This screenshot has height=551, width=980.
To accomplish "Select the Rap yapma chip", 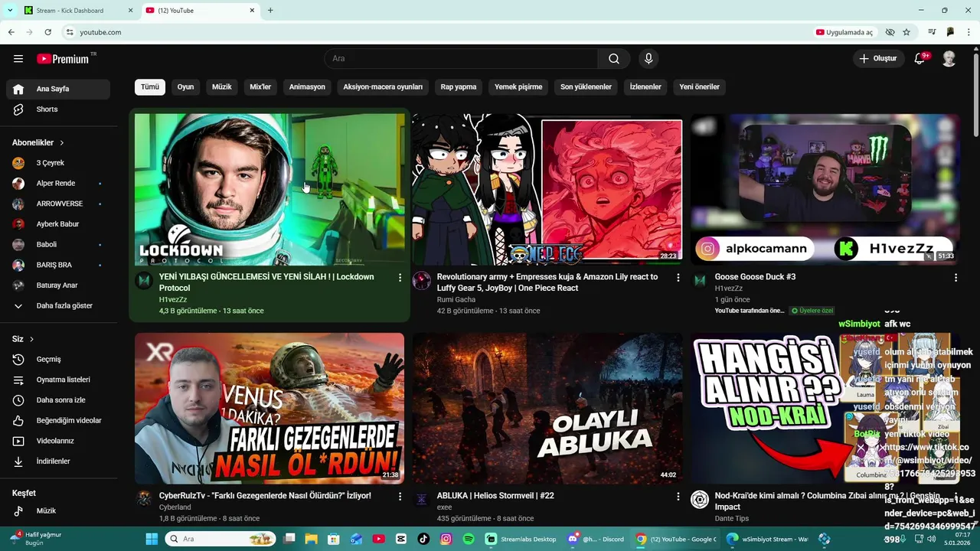I will (459, 86).
